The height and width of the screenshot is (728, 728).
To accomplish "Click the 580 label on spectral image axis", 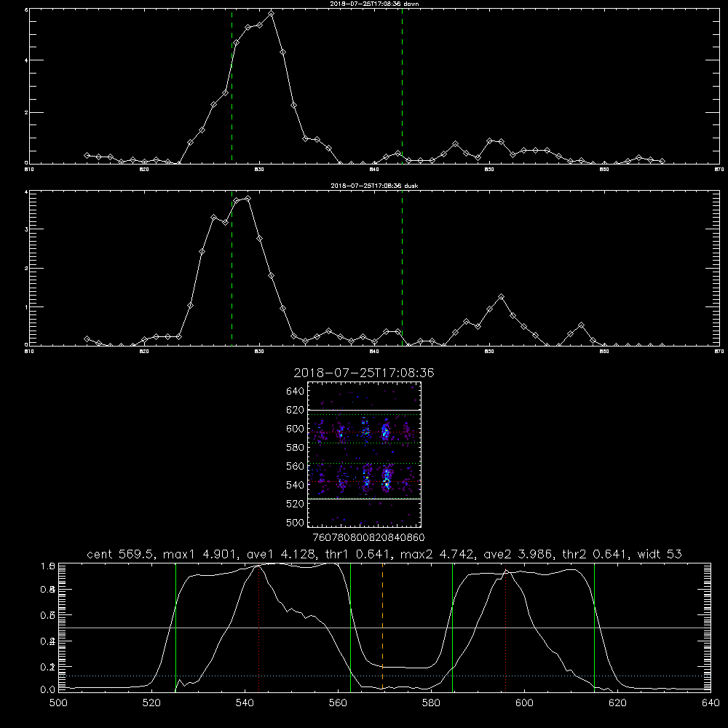I will pyautogui.click(x=296, y=448).
